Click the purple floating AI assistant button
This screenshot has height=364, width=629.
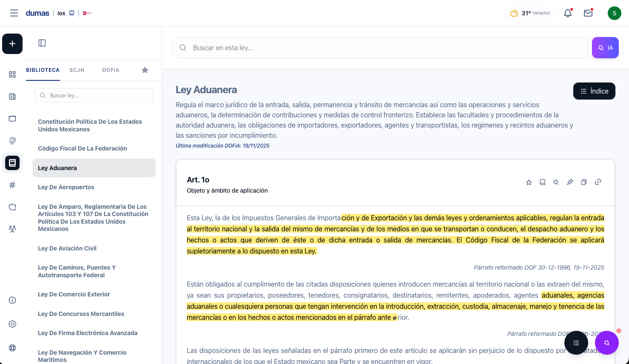coord(607,343)
